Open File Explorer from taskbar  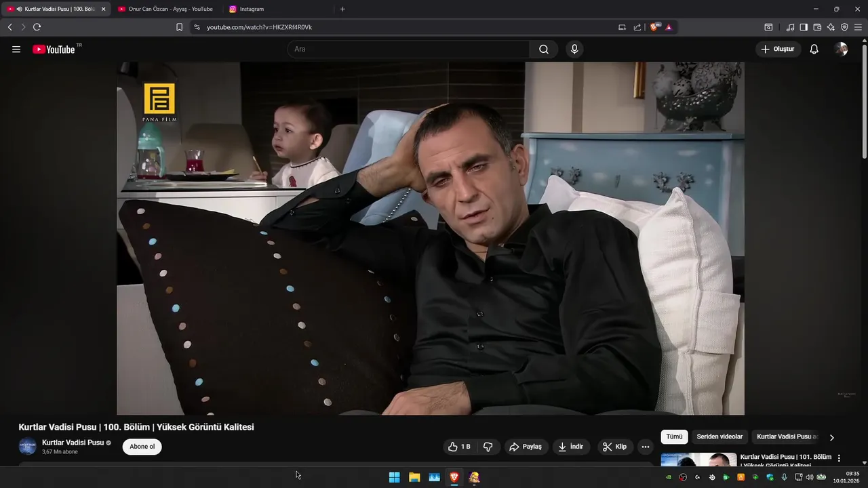[x=414, y=477]
